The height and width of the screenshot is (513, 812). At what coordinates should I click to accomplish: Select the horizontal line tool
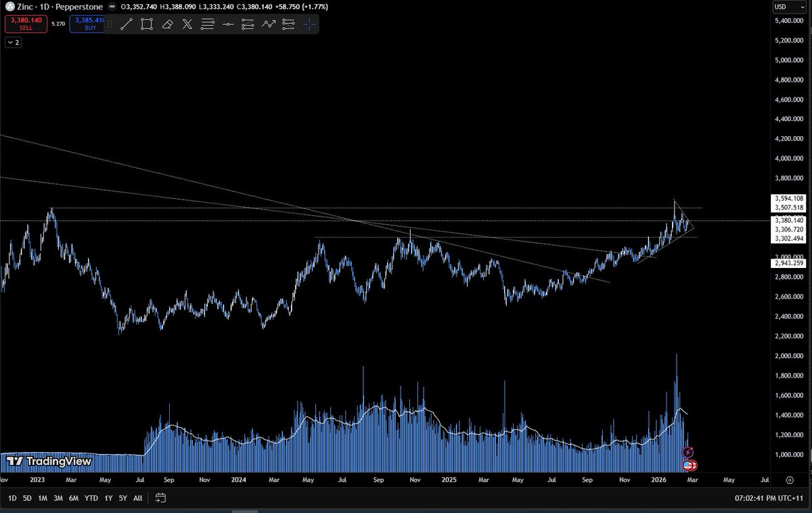[228, 24]
